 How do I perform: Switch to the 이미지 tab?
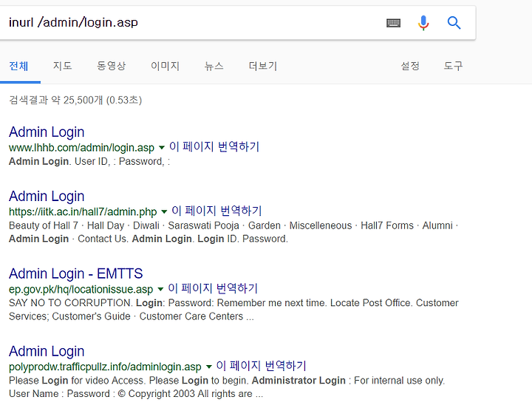165,66
